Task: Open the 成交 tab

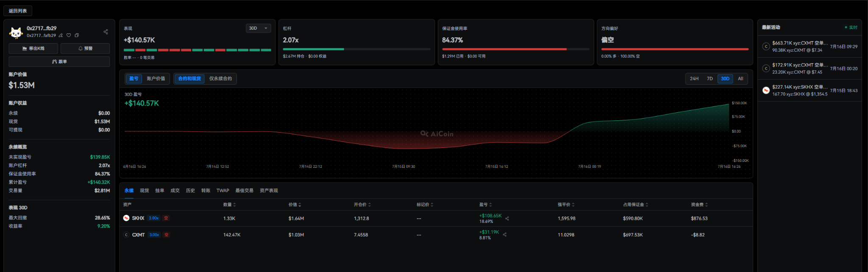Action: [x=175, y=191]
